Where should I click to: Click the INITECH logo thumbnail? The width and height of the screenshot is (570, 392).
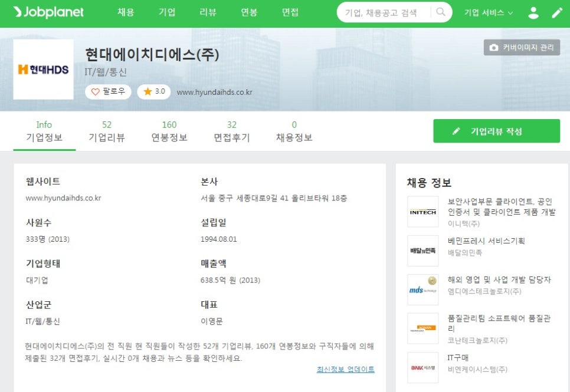click(422, 212)
